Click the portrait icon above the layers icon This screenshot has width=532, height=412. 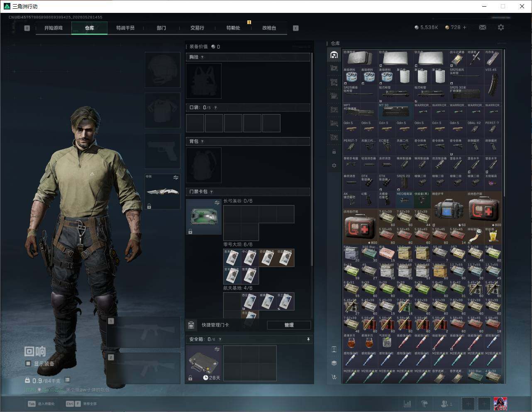(x=334, y=349)
